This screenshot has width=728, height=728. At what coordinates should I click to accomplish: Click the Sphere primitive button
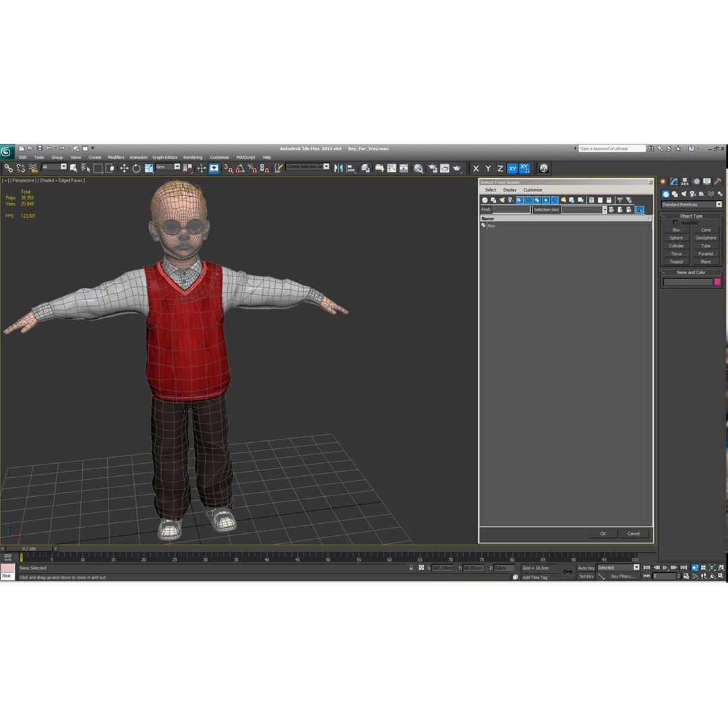tap(676, 238)
